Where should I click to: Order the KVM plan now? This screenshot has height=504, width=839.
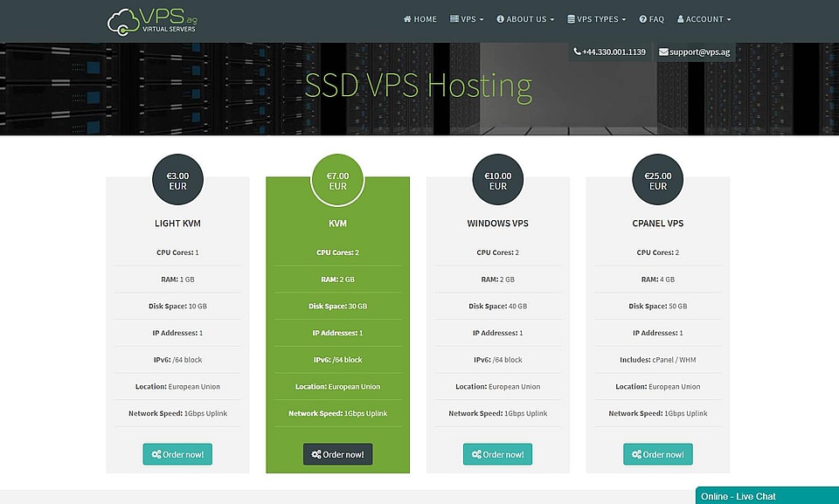(337, 454)
